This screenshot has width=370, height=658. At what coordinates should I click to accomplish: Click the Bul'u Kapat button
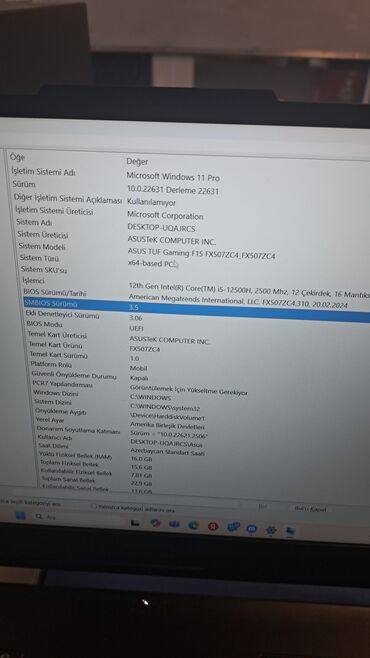(x=310, y=509)
